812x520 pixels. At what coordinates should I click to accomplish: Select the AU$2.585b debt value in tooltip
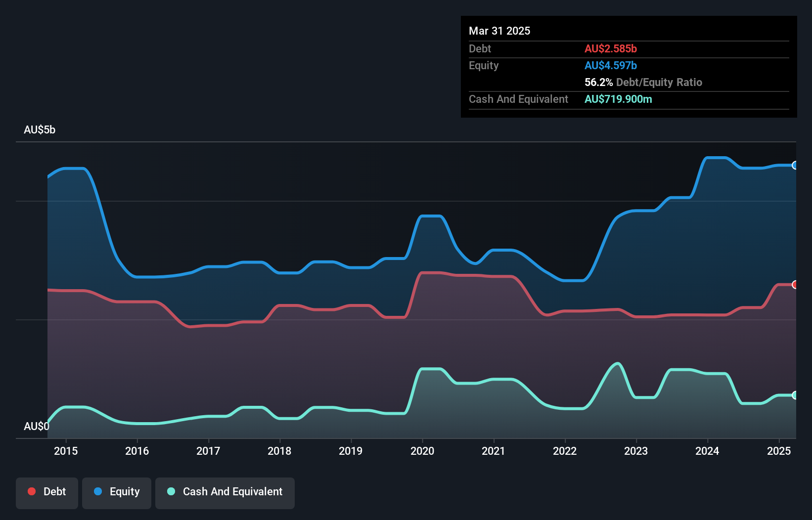click(611, 48)
